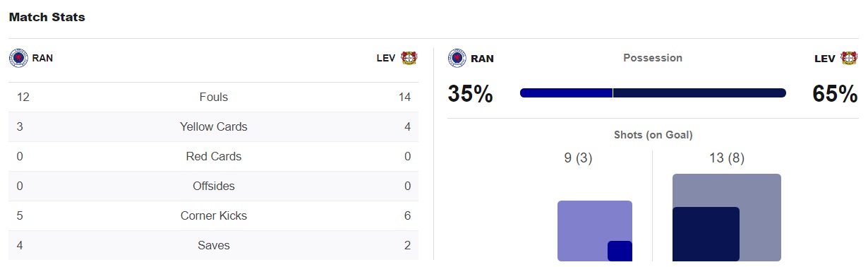Click the Rangers shots-on-goal dark square

click(x=620, y=251)
